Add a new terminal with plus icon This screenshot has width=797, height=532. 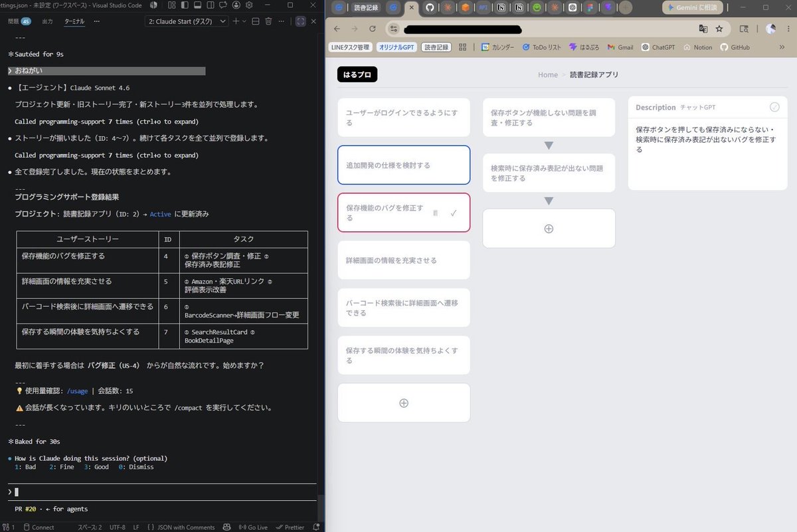236,21
